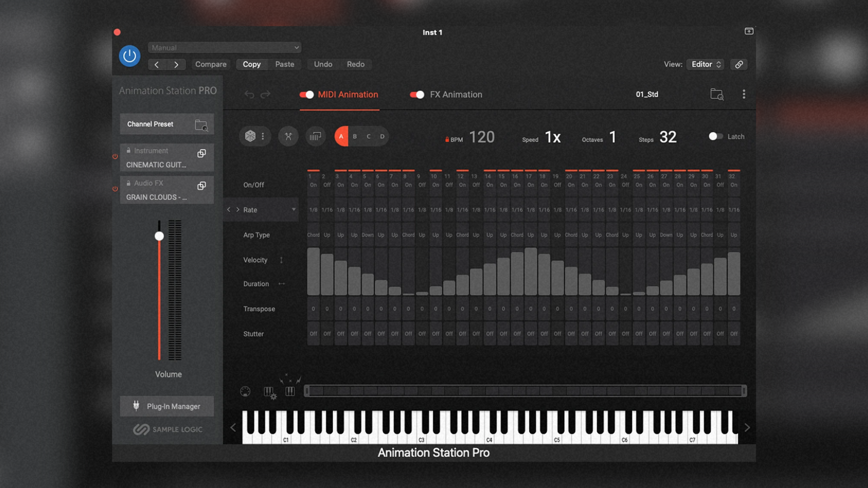This screenshot has width=868, height=488.
Task: Click the Redo button in the header
Action: 356,64
